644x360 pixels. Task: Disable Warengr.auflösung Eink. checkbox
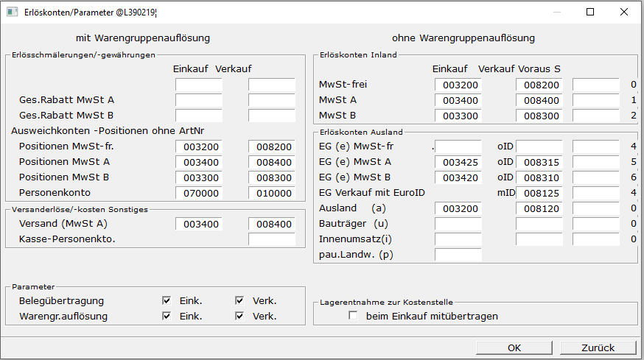[167, 317]
